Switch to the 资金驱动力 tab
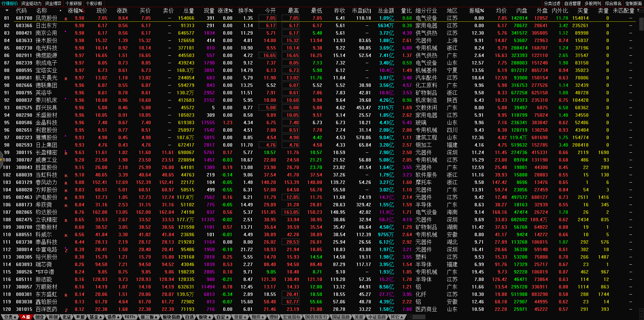Screen dimensions: 644x320 31,3
